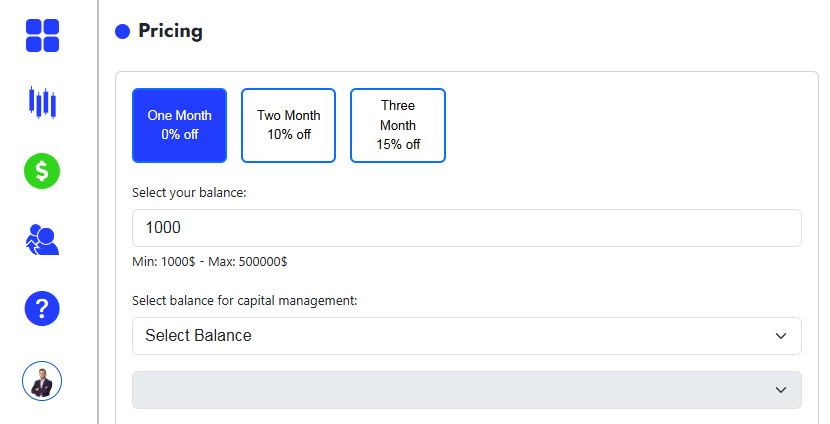The height and width of the screenshot is (424, 830).
Task: Click 'Select balance for capital management:' label
Action: click(x=245, y=300)
